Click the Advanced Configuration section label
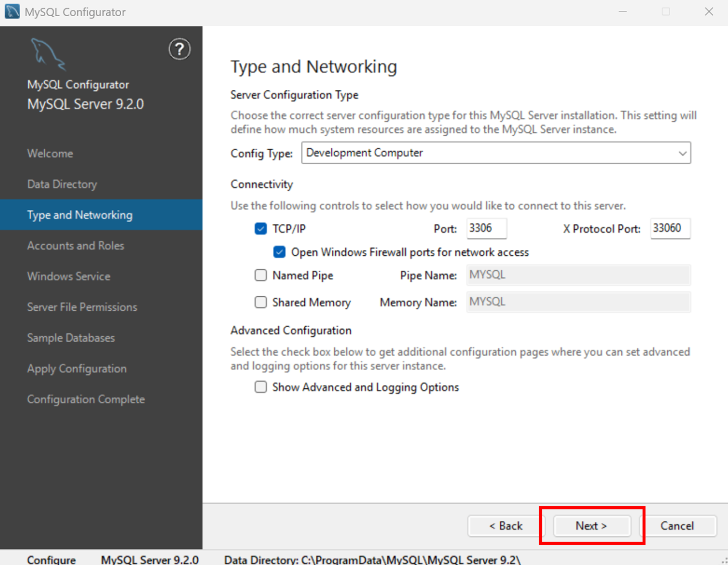 pyautogui.click(x=291, y=331)
